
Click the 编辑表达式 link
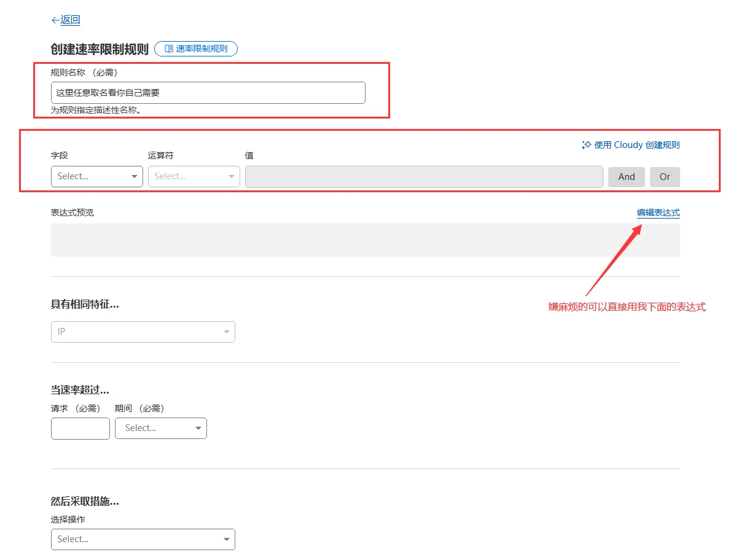pyautogui.click(x=658, y=212)
